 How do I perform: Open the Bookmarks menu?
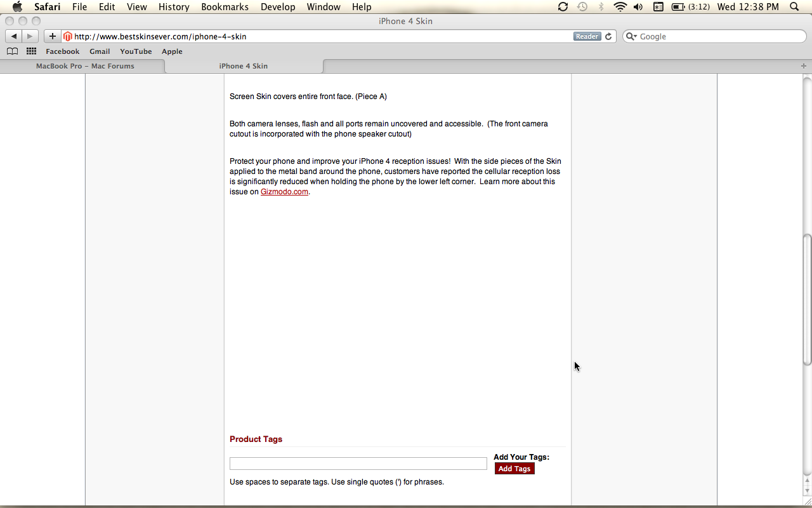[225, 6]
